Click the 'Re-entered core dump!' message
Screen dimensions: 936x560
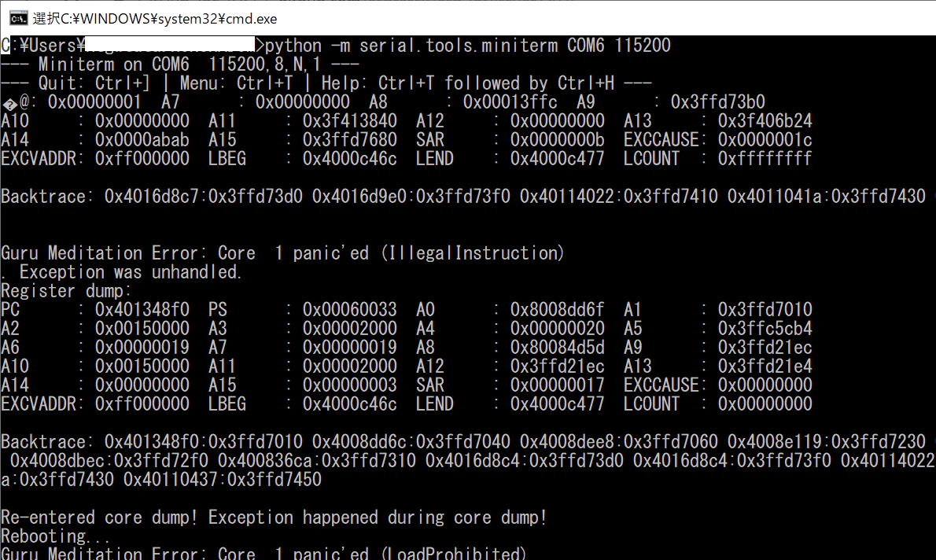99,518
